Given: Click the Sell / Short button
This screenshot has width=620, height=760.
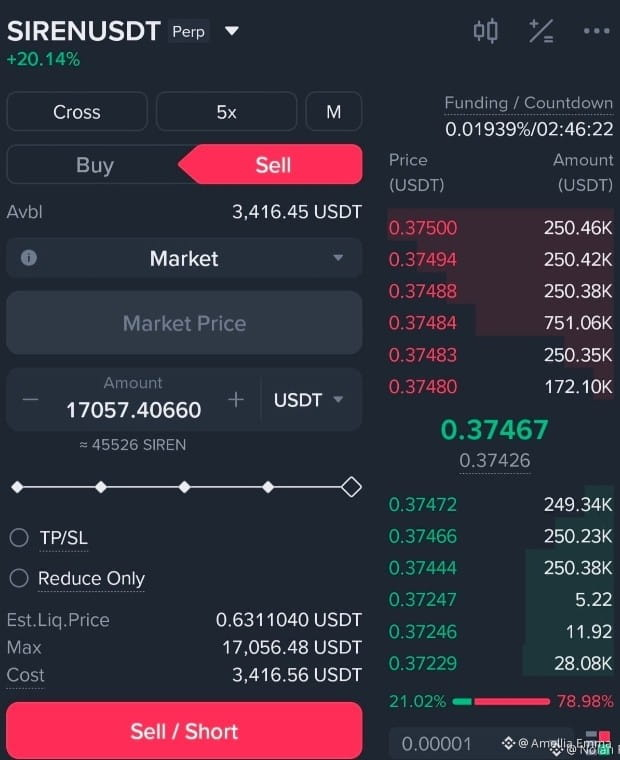Looking at the screenshot, I should coord(184,730).
